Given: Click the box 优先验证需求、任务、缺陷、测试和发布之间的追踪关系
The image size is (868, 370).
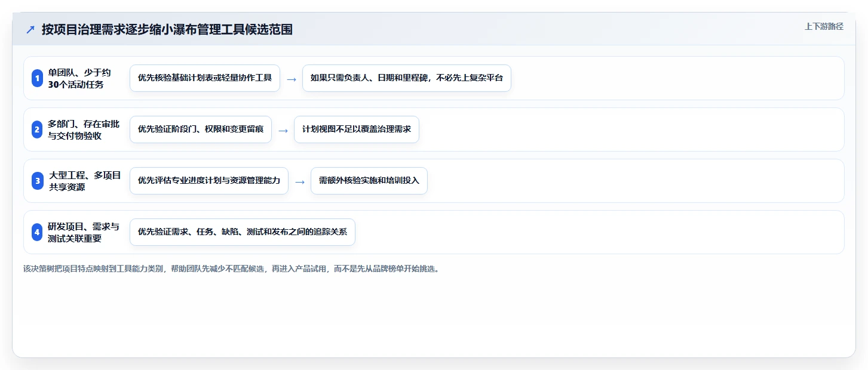Looking at the screenshot, I should pyautogui.click(x=243, y=232).
